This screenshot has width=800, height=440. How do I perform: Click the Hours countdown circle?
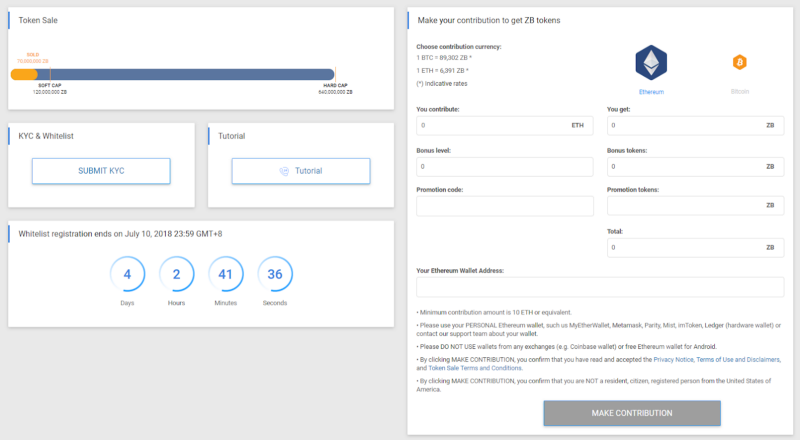(x=177, y=274)
